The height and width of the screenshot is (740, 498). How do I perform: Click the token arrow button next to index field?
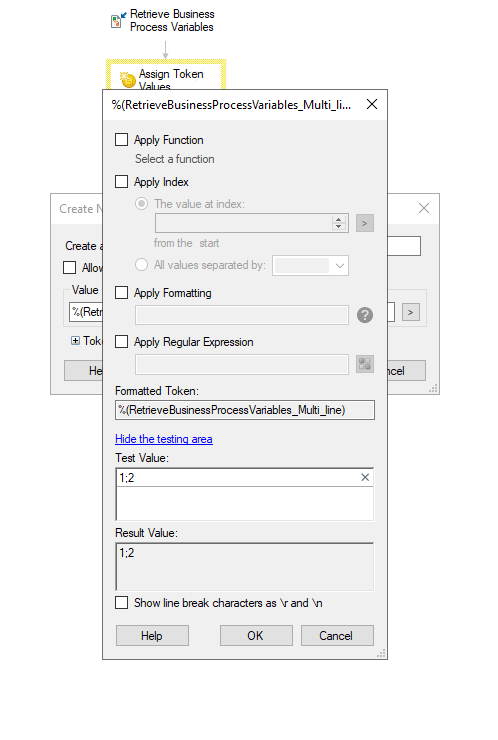pos(364,223)
